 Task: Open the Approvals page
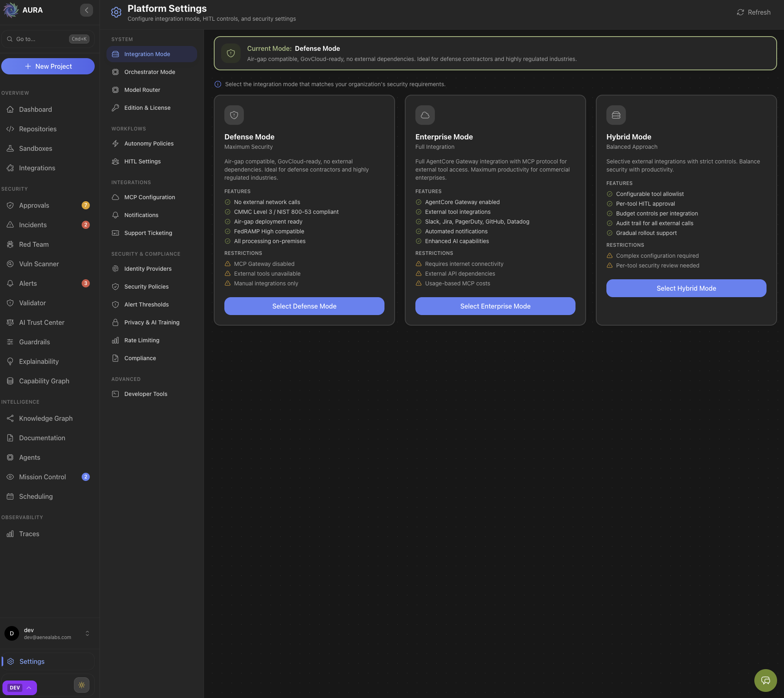coord(48,205)
